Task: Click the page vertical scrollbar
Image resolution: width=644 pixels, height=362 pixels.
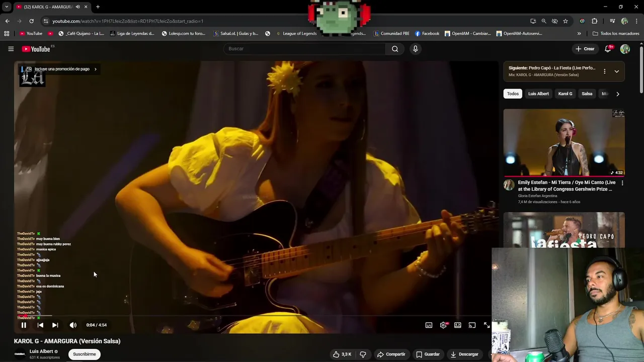Action: (641, 69)
